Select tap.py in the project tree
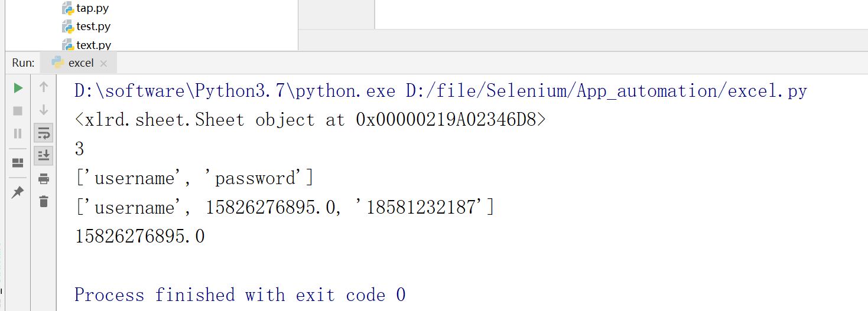The height and width of the screenshot is (311, 868). click(92, 8)
